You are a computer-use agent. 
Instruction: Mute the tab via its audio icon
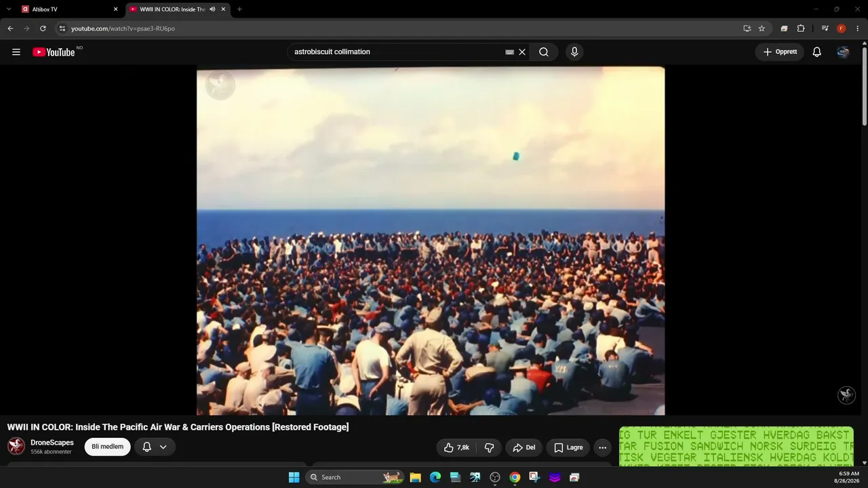coord(212,9)
